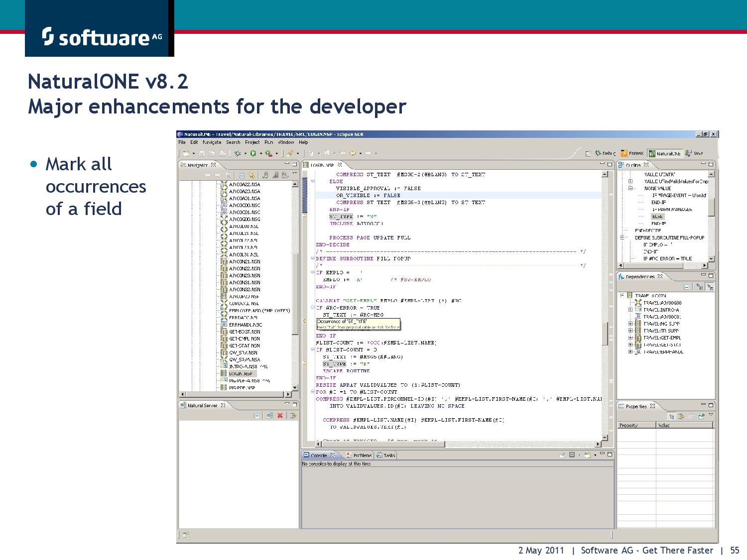Viewport: 747px width, 560px height.
Task: Click Collapse All icon in Navigator view
Action: [242, 175]
